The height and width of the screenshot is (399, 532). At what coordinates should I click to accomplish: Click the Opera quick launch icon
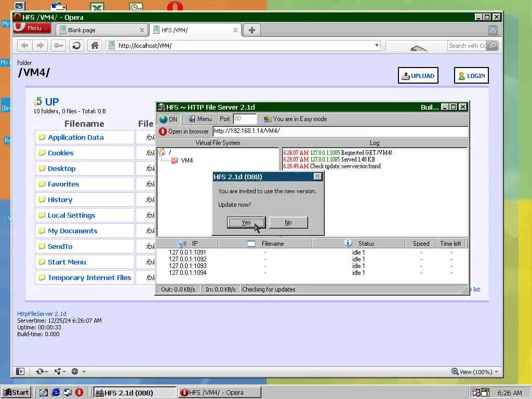[79, 393]
